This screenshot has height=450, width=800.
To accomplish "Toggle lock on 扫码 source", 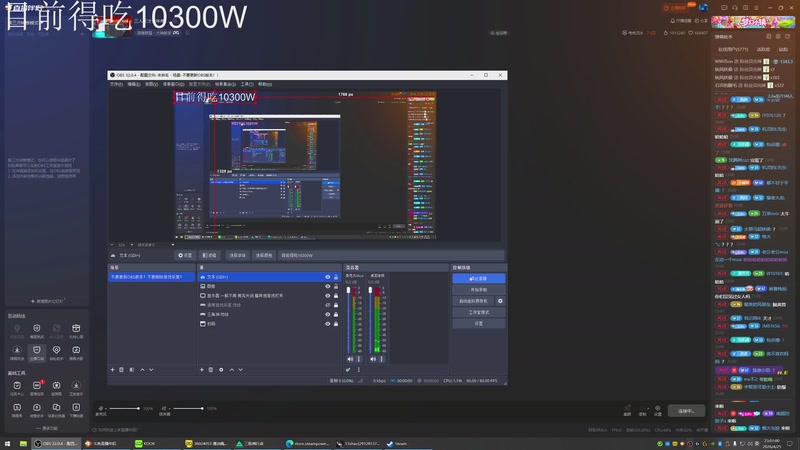I will pyautogui.click(x=336, y=323).
